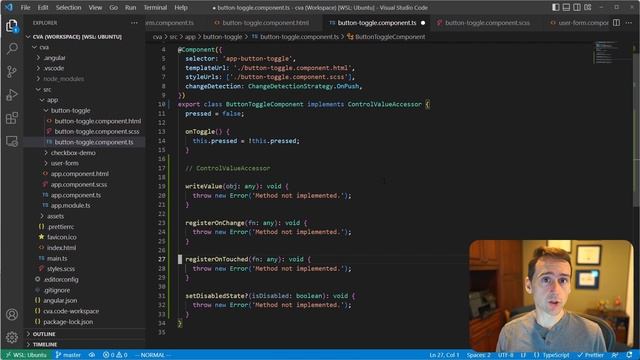
Task: Close unsaved button-toggle.component.ts tab dot
Action: [x=423, y=23]
